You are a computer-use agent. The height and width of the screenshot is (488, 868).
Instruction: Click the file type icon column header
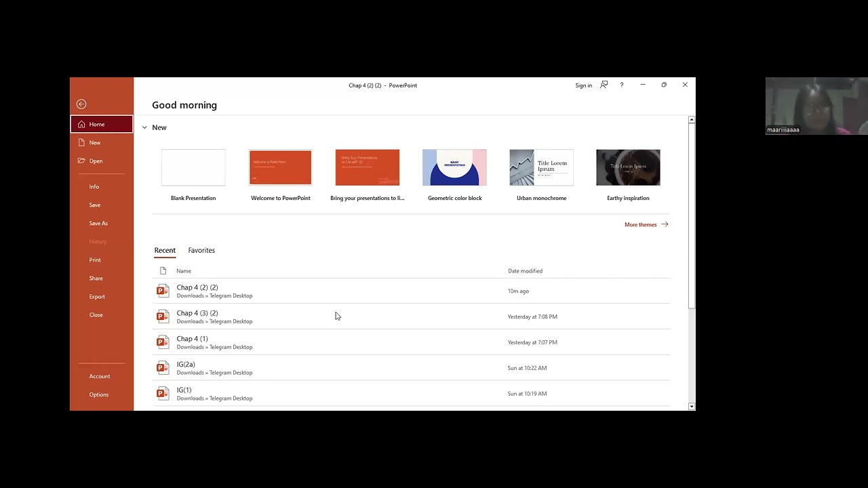tap(163, 271)
